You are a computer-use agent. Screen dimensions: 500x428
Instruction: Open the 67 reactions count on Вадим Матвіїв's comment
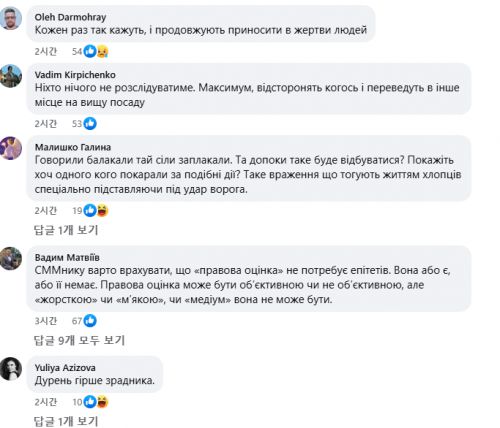(77, 321)
